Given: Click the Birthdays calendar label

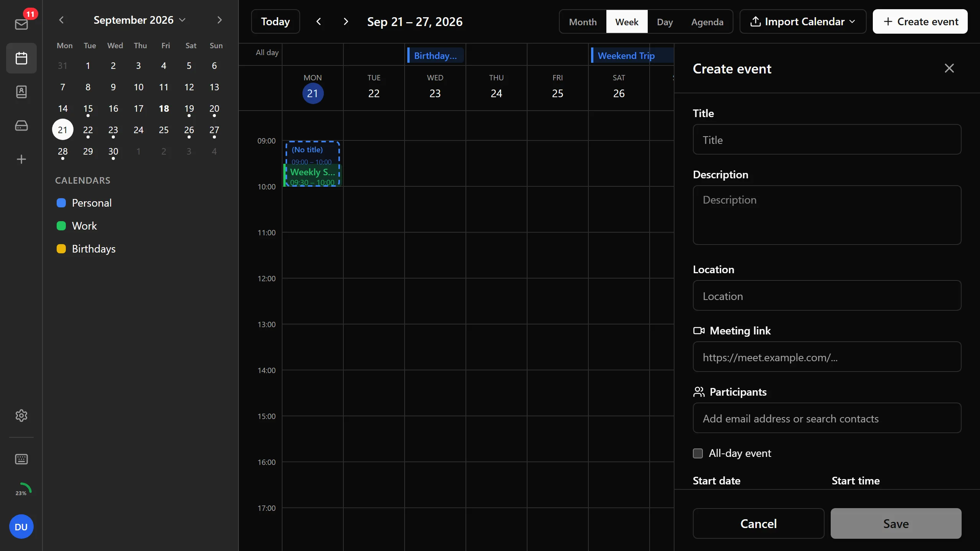Looking at the screenshot, I should [94, 249].
